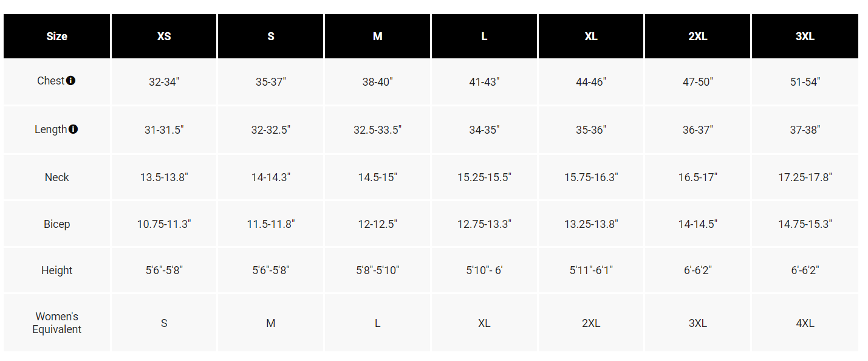Select the Height row label

(x=56, y=270)
